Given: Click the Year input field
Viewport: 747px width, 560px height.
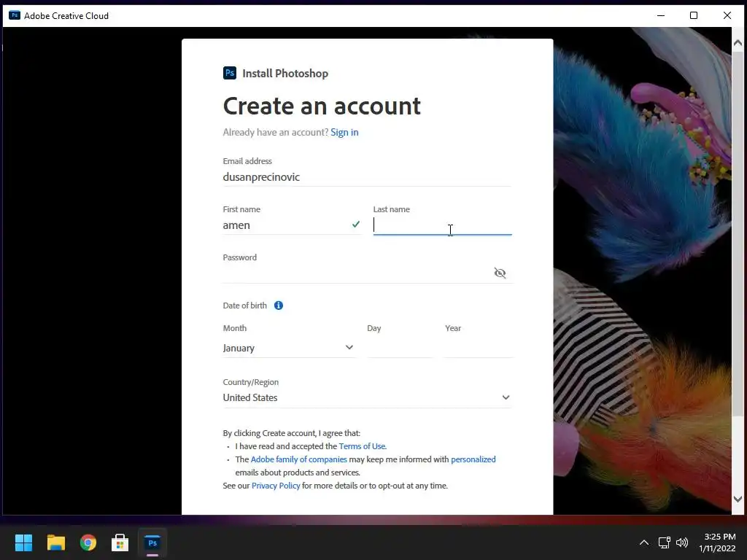Looking at the screenshot, I should [x=479, y=348].
